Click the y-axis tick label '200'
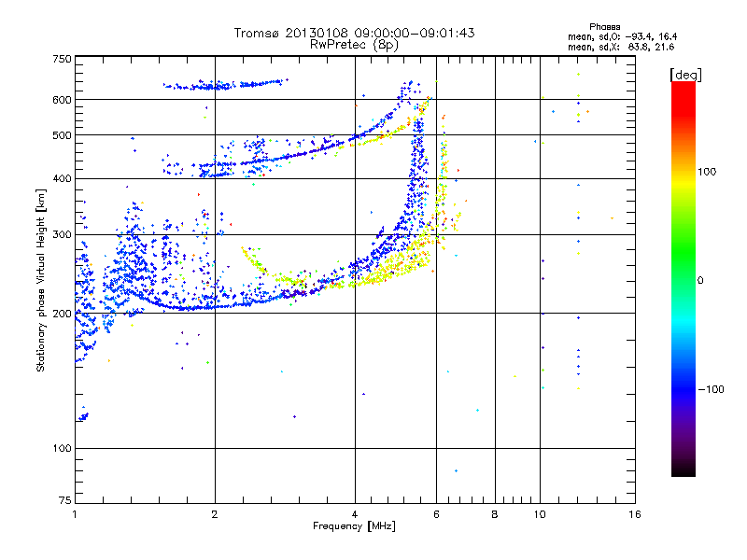The height and width of the screenshot is (560, 747). click(x=63, y=314)
